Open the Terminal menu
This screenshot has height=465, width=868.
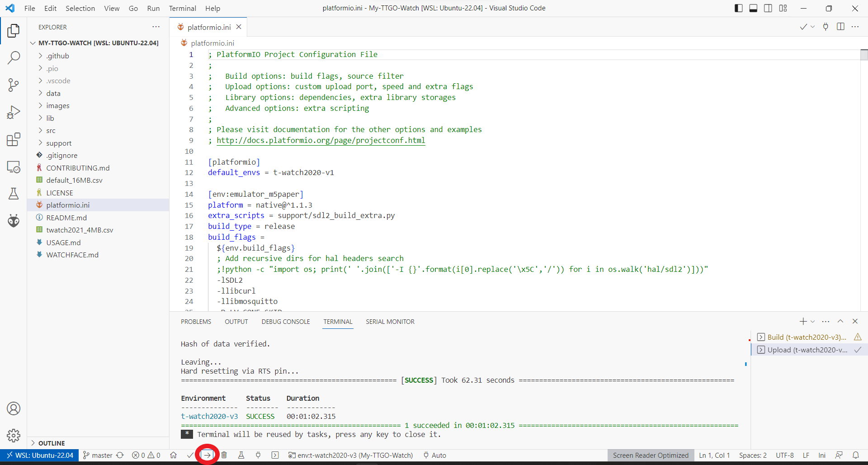182,8
